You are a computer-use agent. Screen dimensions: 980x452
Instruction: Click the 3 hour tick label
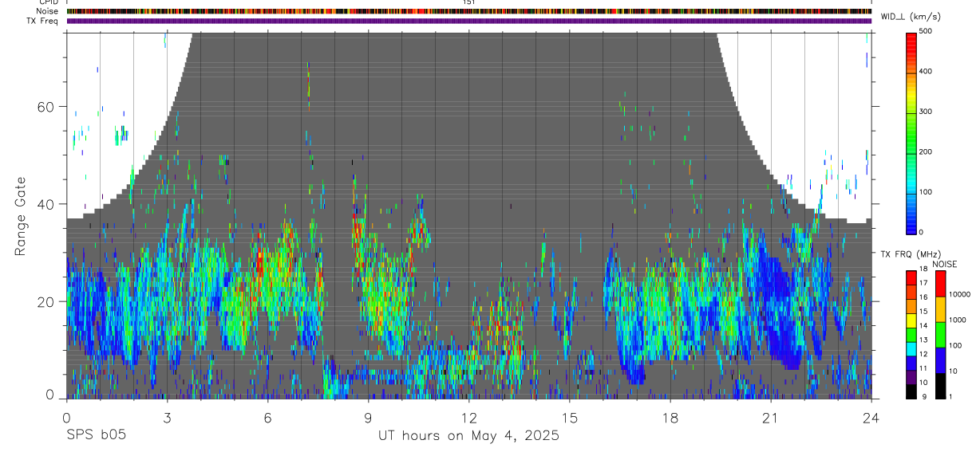point(167,418)
